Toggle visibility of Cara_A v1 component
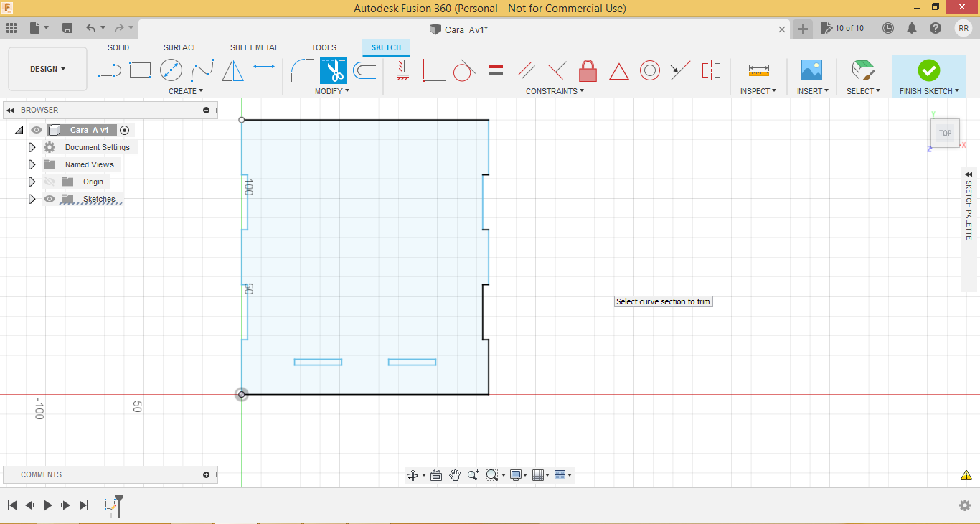This screenshot has height=524, width=980. (36, 130)
